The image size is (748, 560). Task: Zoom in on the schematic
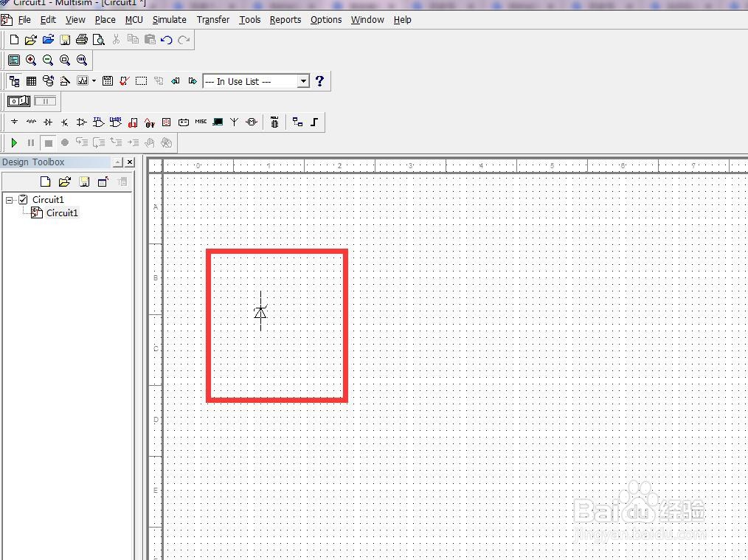point(31,60)
